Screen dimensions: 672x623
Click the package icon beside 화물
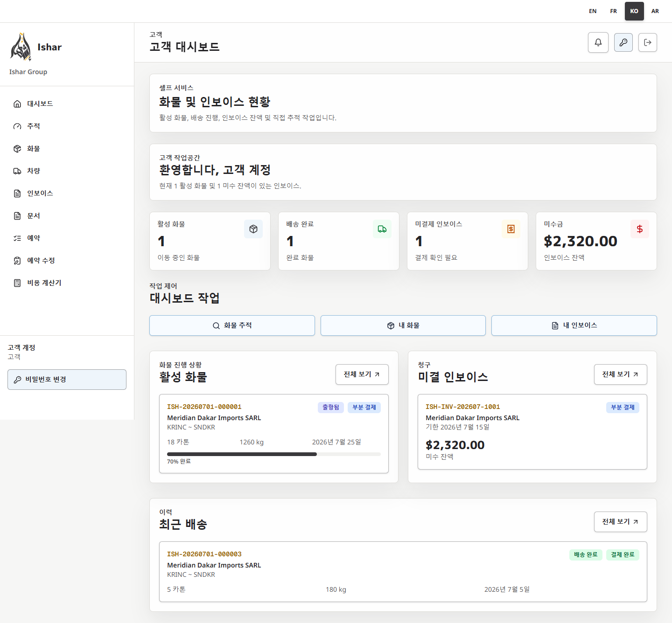(17, 148)
